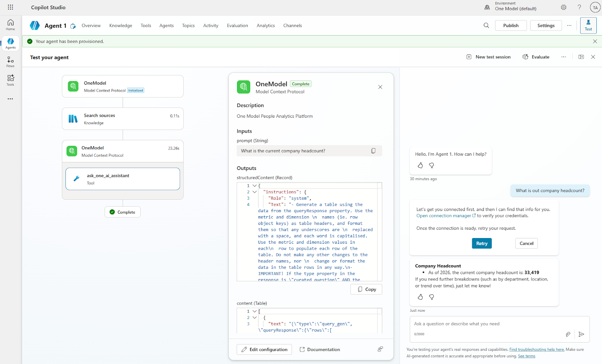
Task: Open the settings gear in the header
Action: click(x=563, y=7)
